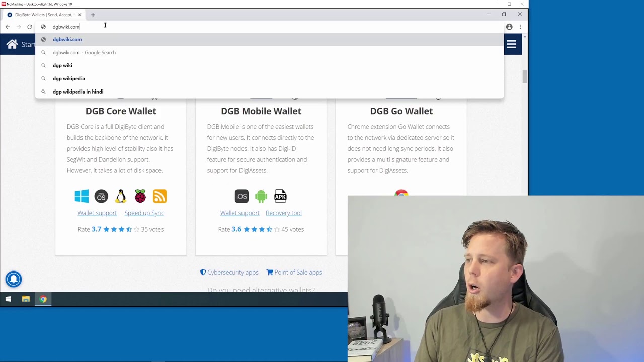Click the '35 votes' text

(x=152, y=229)
